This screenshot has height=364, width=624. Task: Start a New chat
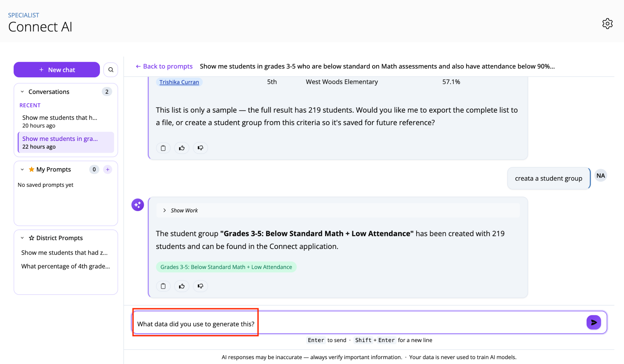[57, 70]
